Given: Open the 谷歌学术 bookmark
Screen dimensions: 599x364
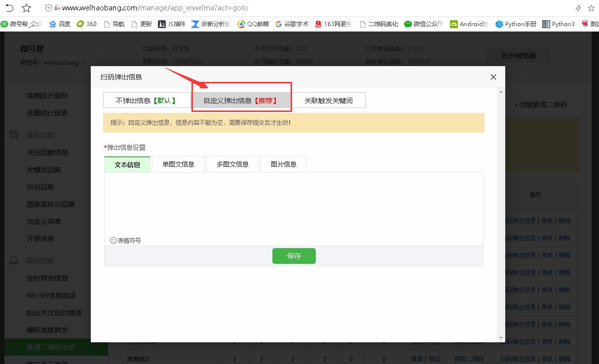Looking at the screenshot, I should click(292, 24).
